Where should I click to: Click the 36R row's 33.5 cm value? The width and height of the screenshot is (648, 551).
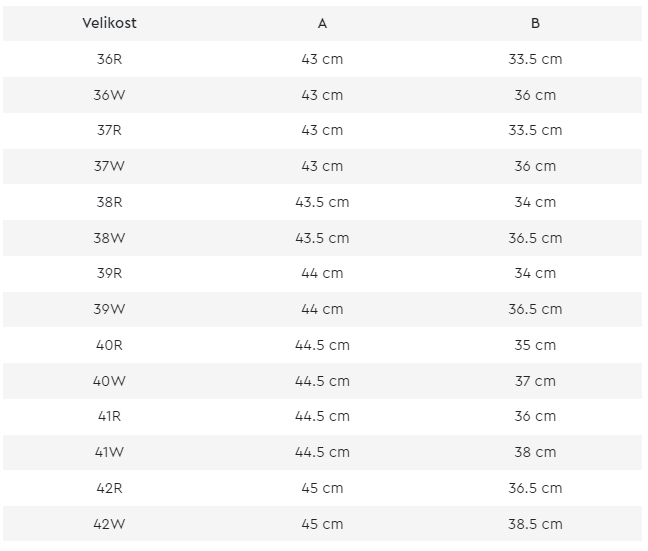[535, 59]
